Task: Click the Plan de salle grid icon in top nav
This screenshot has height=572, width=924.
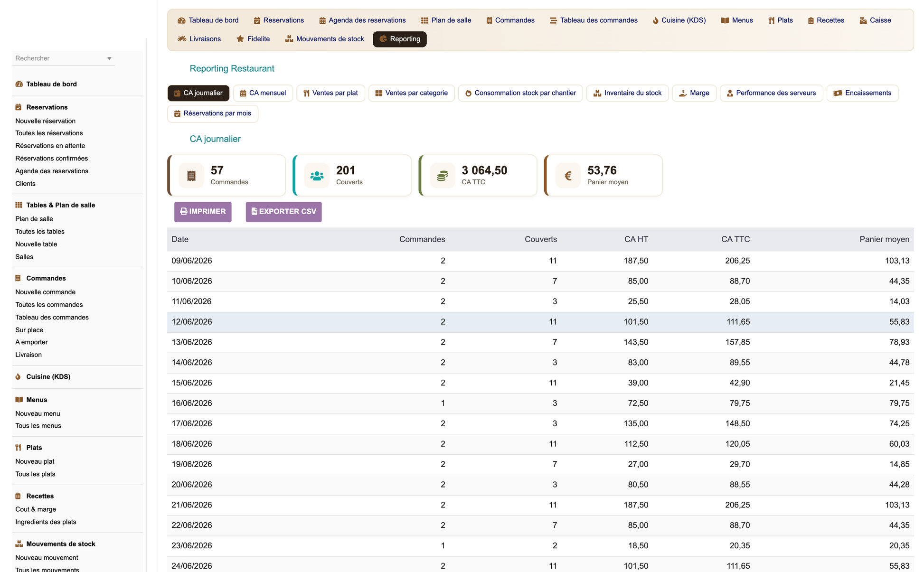Action: [x=424, y=20]
